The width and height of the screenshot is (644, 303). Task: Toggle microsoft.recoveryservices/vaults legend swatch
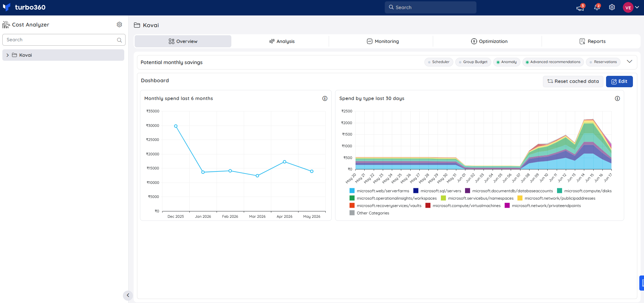[352, 206]
